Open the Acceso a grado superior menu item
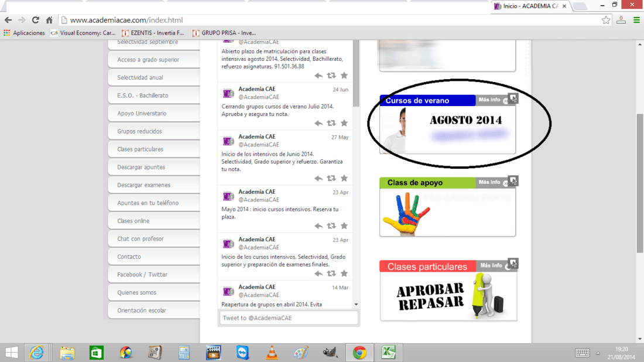Image resolution: width=644 pixels, height=362 pixels. tap(154, 60)
